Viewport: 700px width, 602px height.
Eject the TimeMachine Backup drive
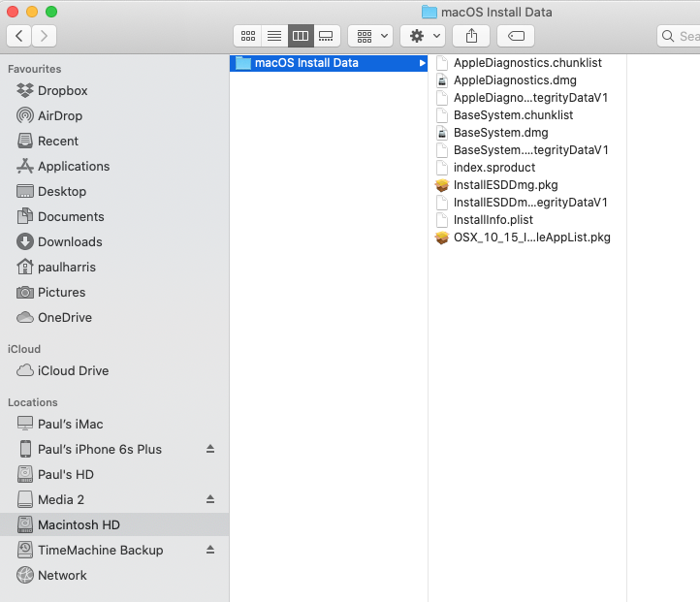tap(210, 550)
